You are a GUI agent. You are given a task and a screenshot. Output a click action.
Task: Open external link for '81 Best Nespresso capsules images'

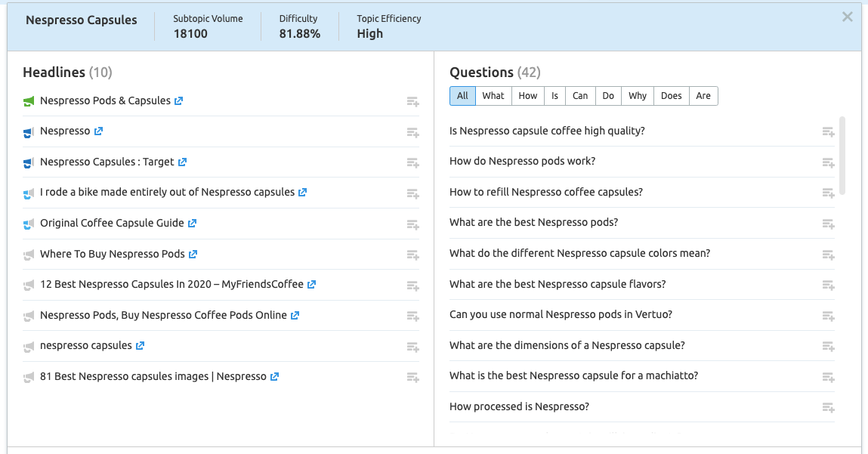pos(274,377)
